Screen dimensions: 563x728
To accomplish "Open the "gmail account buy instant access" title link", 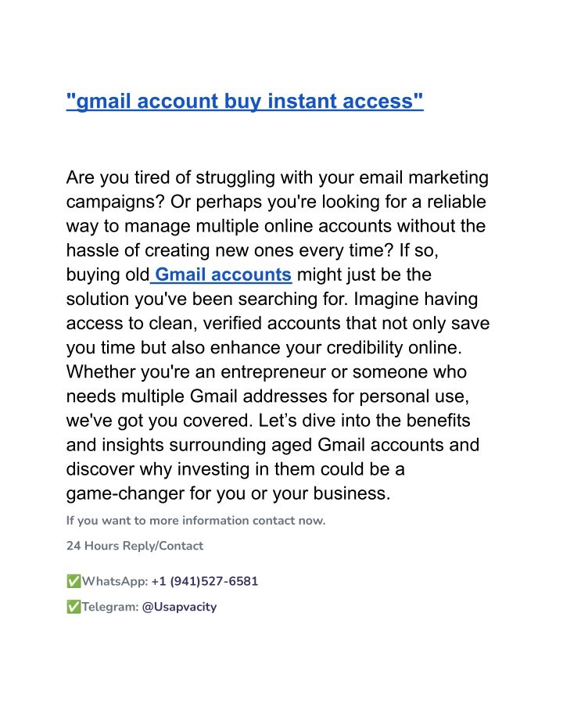I will coord(245,101).
